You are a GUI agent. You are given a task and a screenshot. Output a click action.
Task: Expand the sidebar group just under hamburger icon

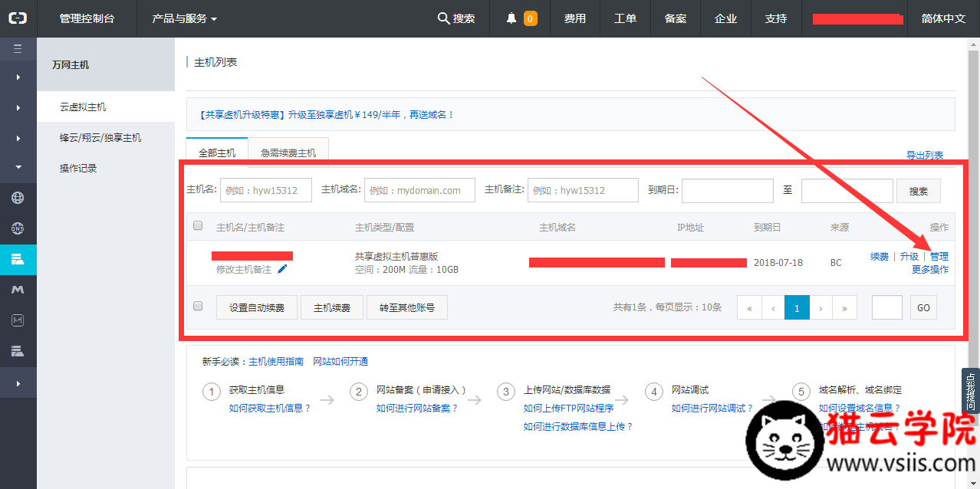[18, 77]
